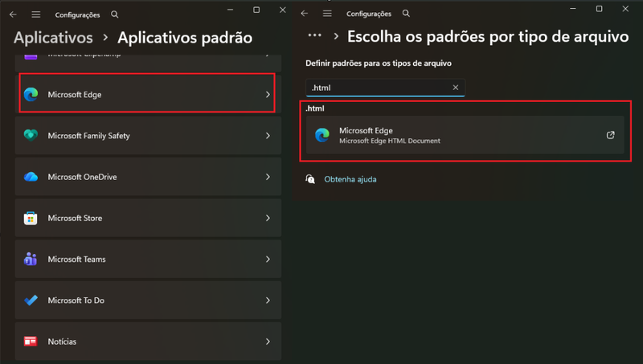This screenshot has width=643, height=364.
Task: Open the Aplicativos breadcrumb
Action: (x=53, y=38)
